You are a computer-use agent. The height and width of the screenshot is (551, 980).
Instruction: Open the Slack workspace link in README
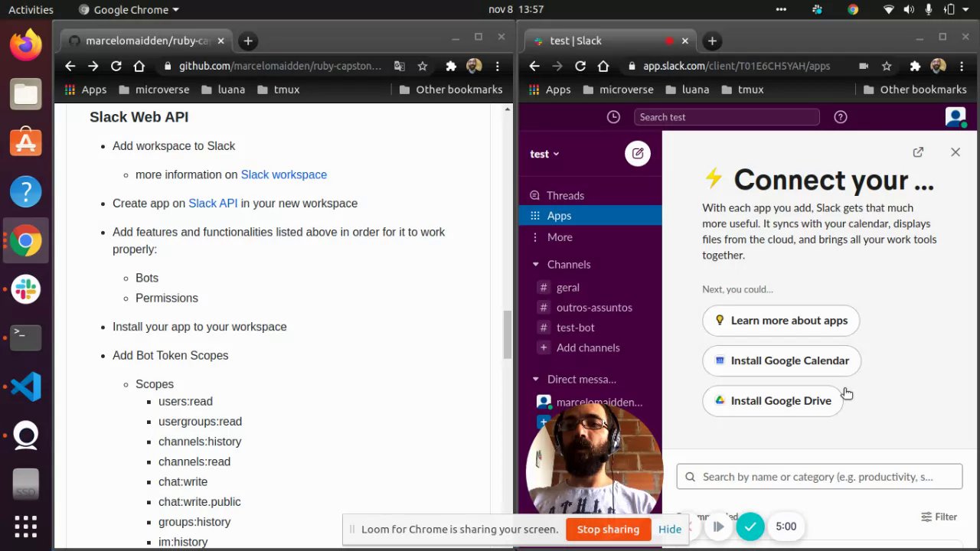coord(284,174)
